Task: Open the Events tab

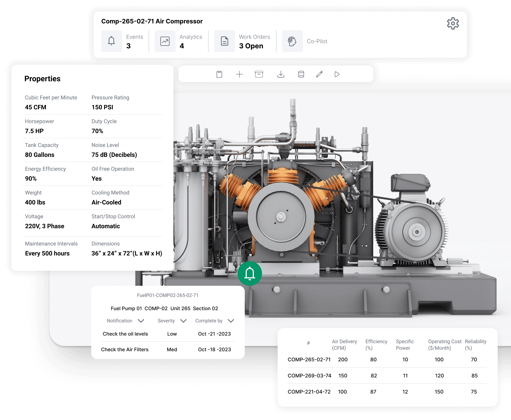Action: tap(122, 41)
